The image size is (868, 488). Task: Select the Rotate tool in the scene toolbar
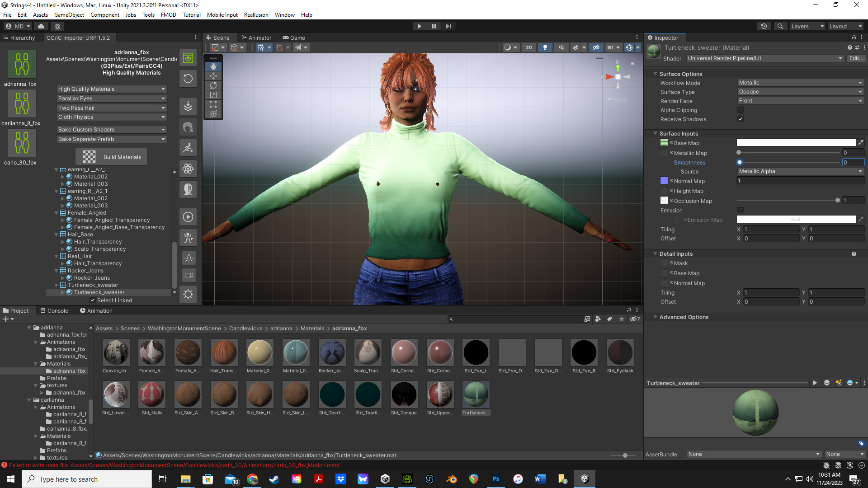(x=213, y=85)
